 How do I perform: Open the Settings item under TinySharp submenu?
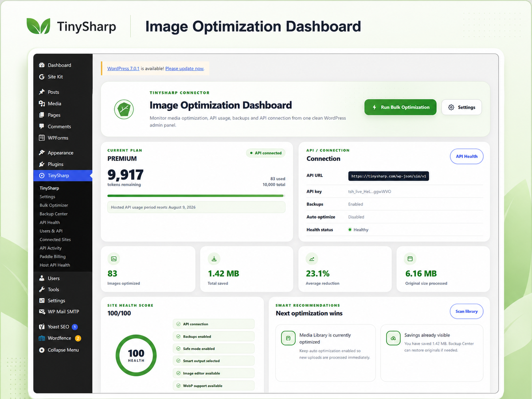(x=47, y=197)
